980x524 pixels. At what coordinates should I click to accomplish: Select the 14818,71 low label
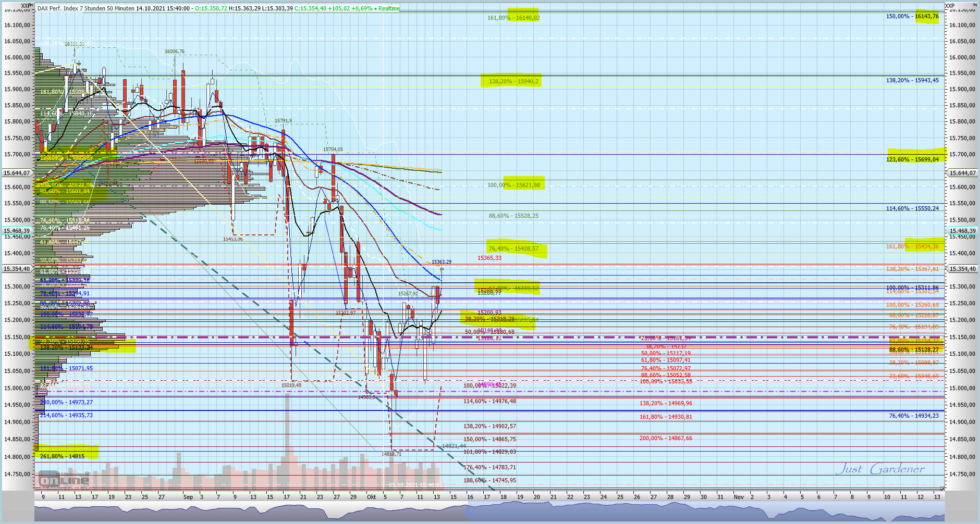[391, 454]
